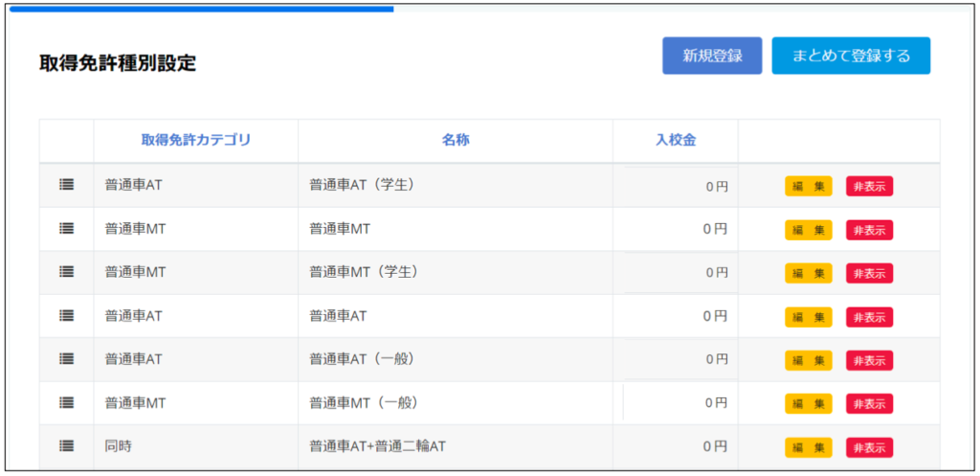This screenshot has height=476, width=980.
Task: Click drag handle icon for 普通車AT（学生） row
Action: [x=66, y=185]
